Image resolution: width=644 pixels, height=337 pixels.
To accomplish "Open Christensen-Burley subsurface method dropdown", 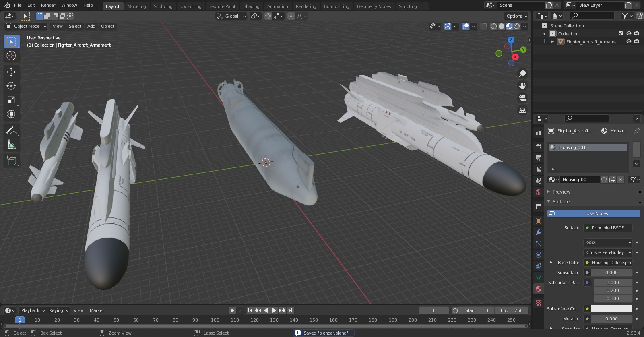I will click(x=608, y=252).
